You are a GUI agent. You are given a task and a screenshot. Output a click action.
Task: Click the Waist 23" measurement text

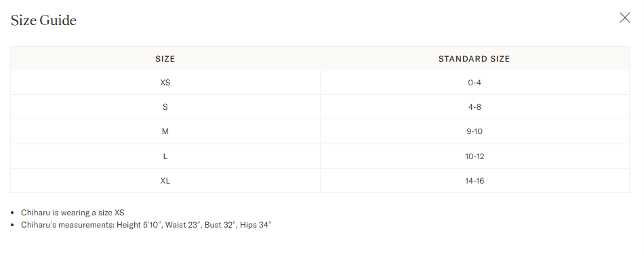(181, 225)
